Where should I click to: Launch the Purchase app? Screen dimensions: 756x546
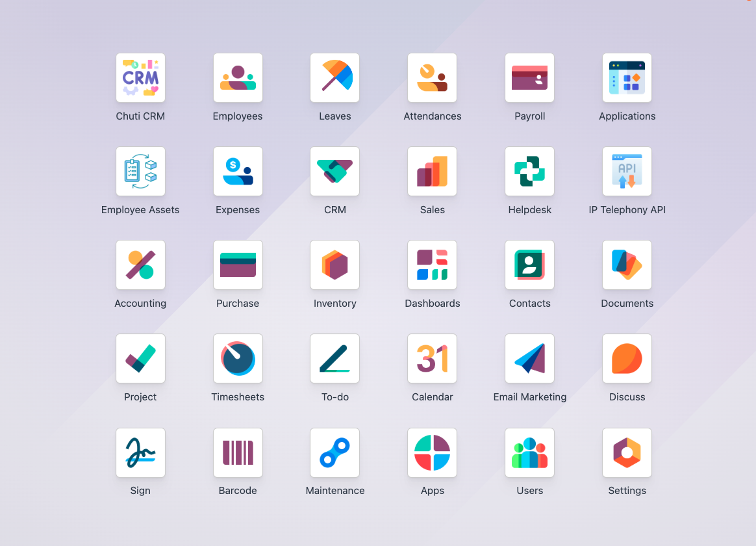(238, 265)
